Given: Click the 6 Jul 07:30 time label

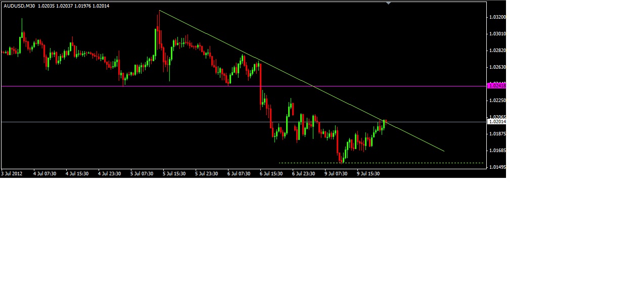Looking at the screenshot, I should tap(239, 174).
